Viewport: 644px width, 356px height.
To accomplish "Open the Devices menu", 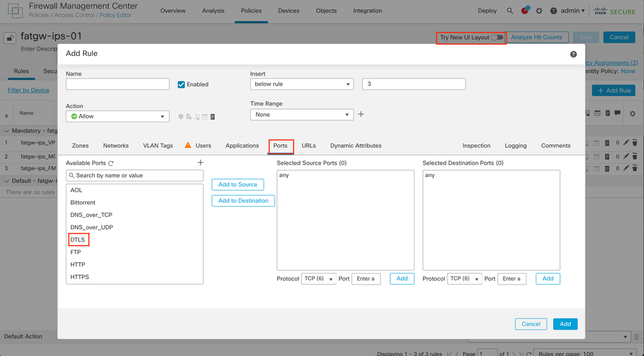I will point(288,11).
